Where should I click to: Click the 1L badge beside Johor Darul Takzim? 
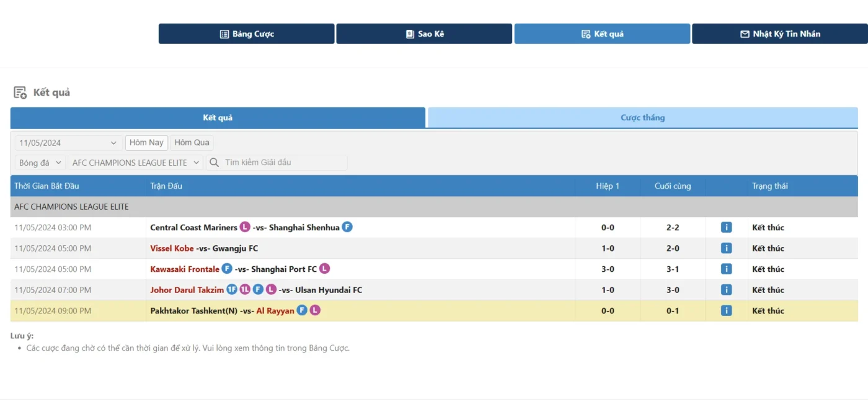(x=245, y=290)
